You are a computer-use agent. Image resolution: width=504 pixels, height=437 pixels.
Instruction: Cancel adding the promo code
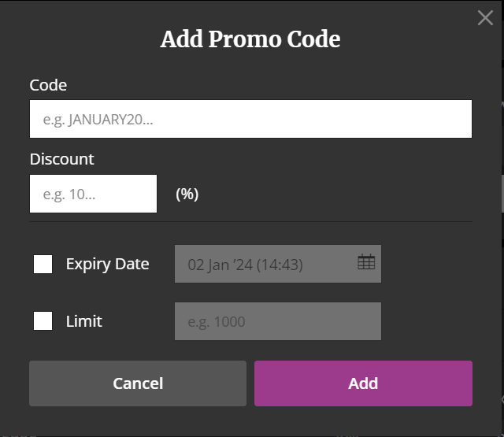point(138,383)
